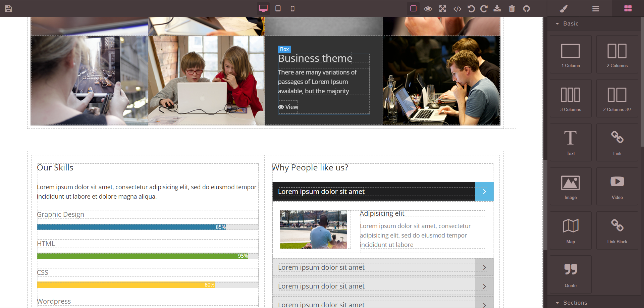Select the Video block
The height and width of the screenshot is (308, 644).
[x=617, y=186]
